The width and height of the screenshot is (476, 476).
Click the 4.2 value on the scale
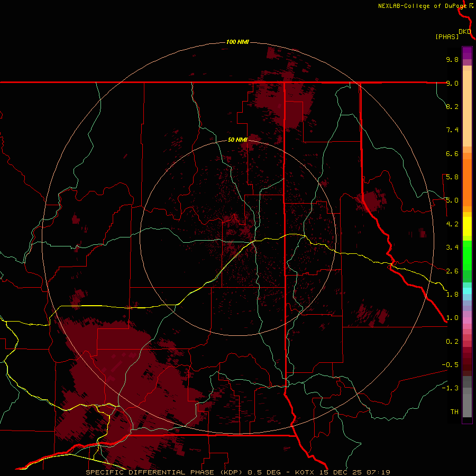[x=452, y=224]
